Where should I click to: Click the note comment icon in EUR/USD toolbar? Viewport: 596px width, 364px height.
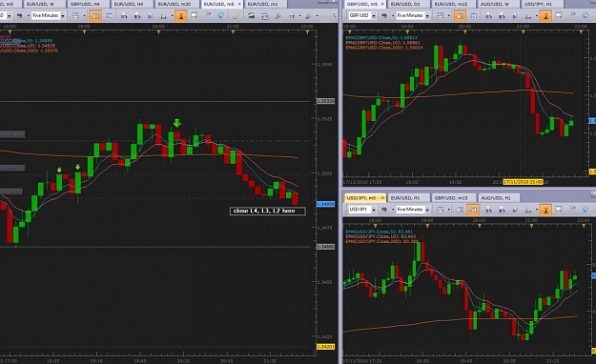pyautogui.click(x=195, y=15)
